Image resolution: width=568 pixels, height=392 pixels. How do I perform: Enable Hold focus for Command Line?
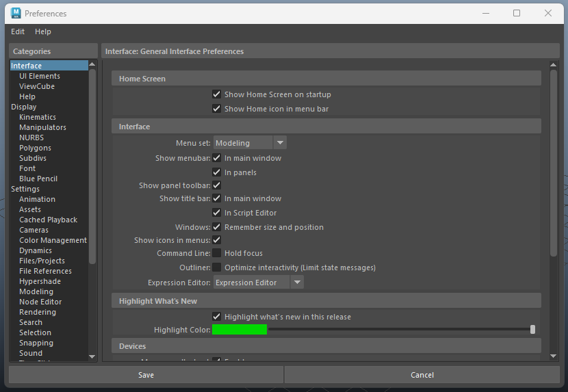click(217, 253)
